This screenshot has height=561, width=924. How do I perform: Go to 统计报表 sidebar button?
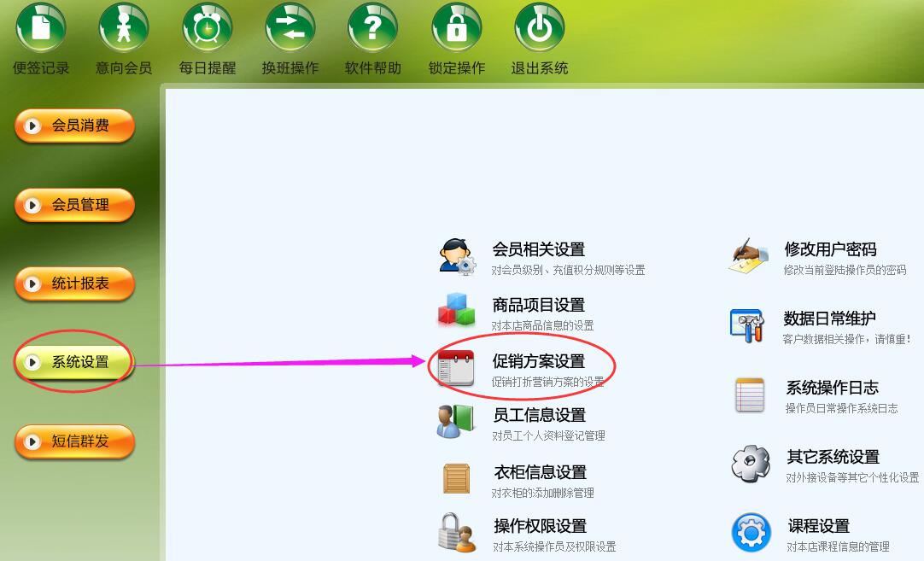[x=75, y=283]
